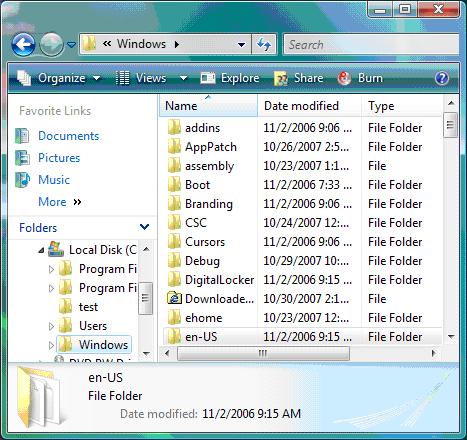The image size is (467, 440).
Task: Go back with the Back arrow button
Action: tap(23, 44)
